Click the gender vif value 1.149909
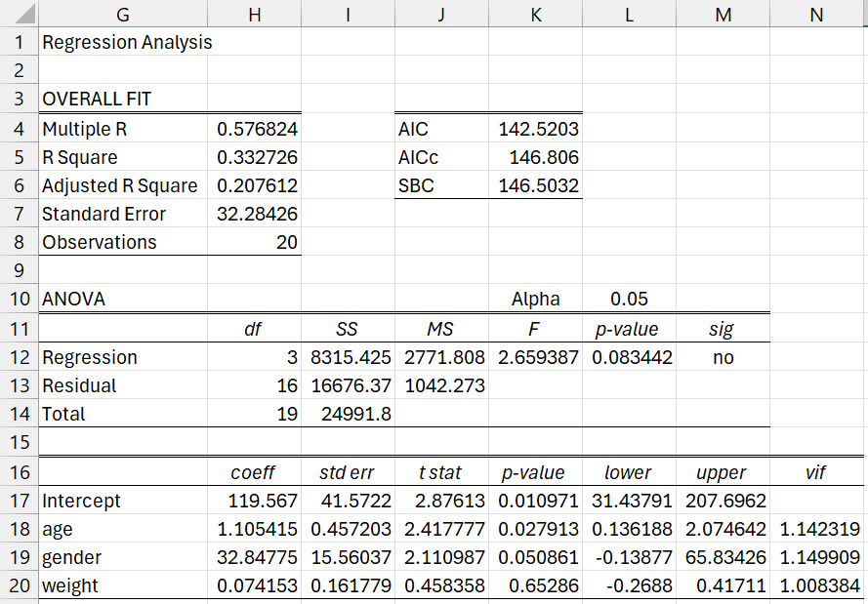This screenshot has height=604, width=868. (817, 557)
